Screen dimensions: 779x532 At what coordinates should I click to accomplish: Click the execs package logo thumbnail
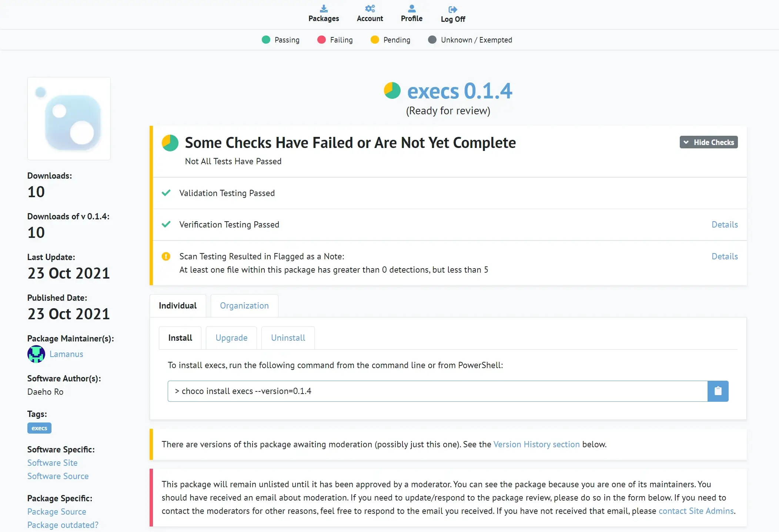69,119
